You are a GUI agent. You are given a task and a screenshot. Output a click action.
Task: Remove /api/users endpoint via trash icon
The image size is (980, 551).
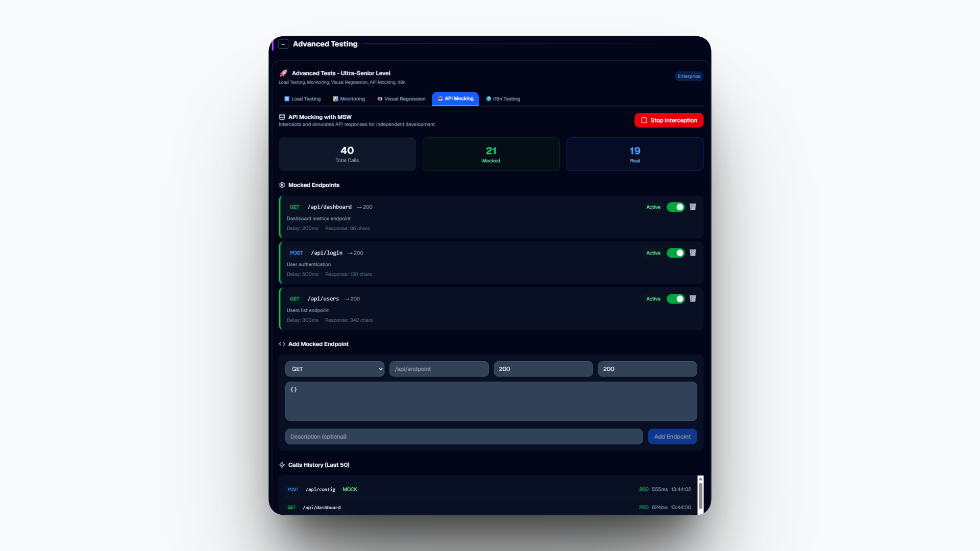(x=693, y=299)
